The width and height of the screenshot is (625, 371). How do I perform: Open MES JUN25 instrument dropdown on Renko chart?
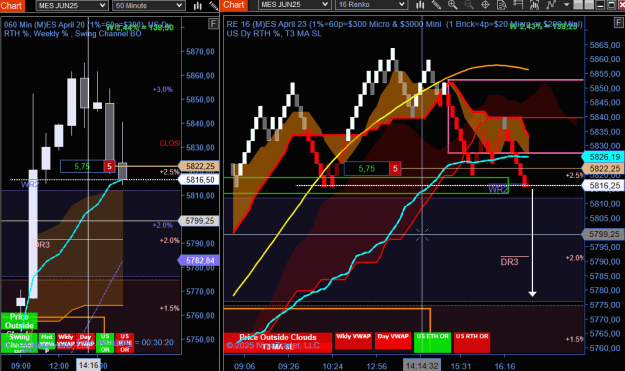coord(294,5)
